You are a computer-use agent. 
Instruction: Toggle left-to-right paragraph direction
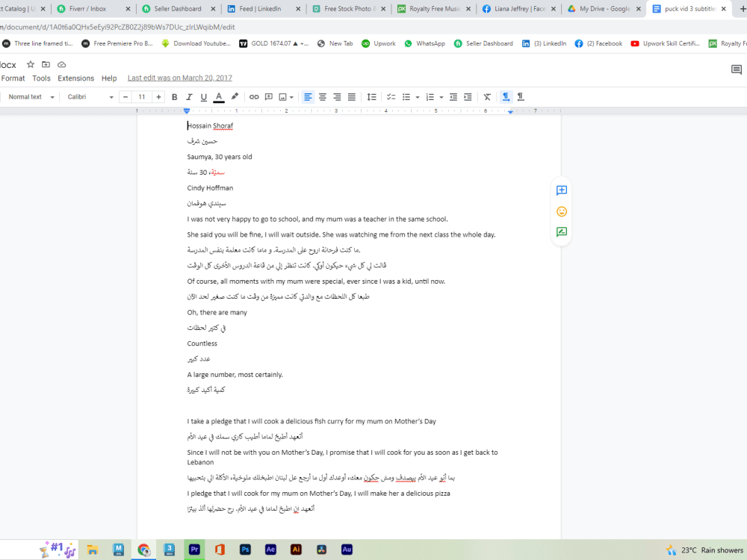[506, 97]
